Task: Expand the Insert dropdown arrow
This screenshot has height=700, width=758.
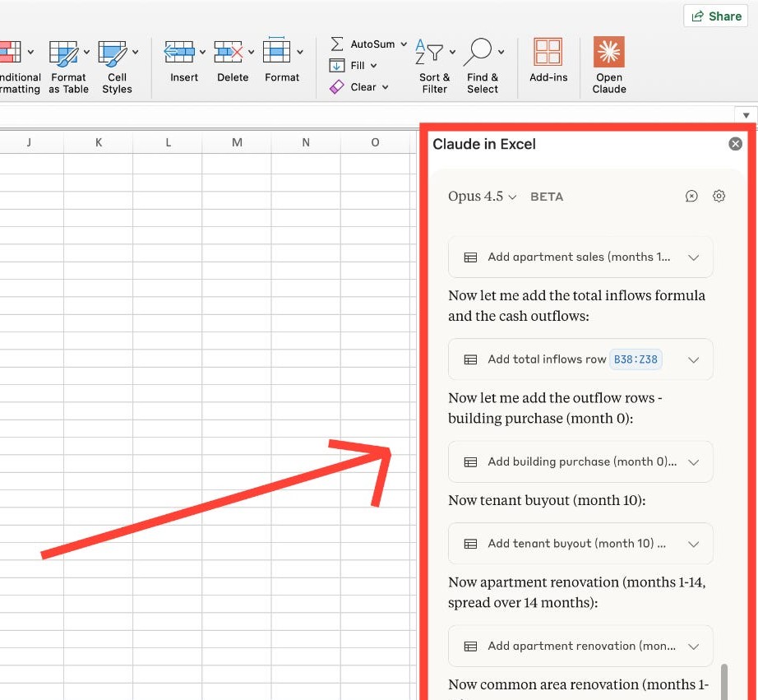Action: [x=202, y=52]
